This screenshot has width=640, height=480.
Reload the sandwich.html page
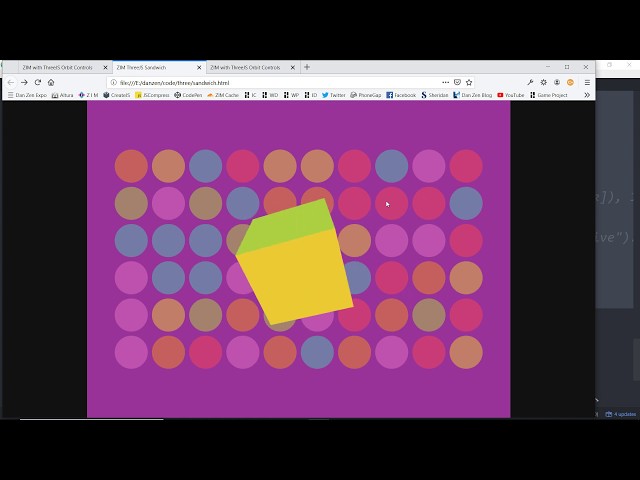tap(38, 82)
